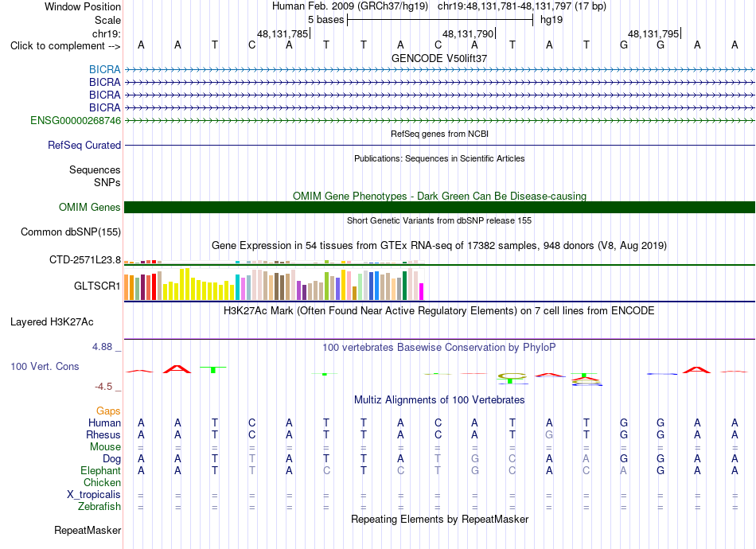
Task: Open the Layered H3K27Ac track label
Action: [52, 322]
